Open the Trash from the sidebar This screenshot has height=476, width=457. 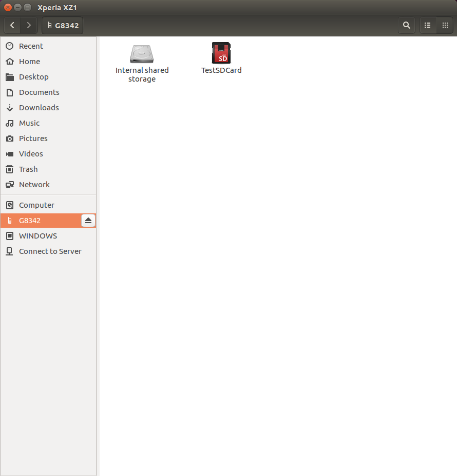(28, 169)
